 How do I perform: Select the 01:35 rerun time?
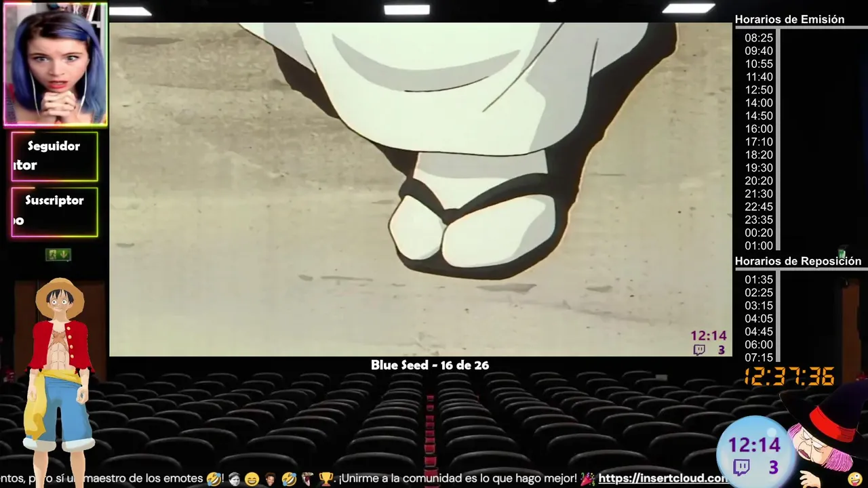pos(759,279)
